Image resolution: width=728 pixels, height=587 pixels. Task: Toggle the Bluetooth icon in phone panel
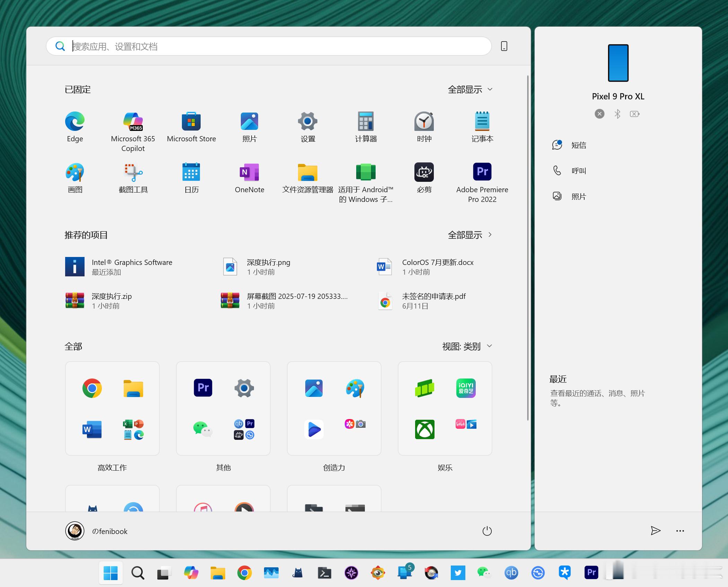(x=617, y=114)
